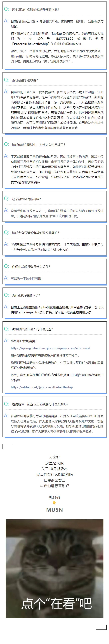Open the 这个回答 hyperlink

point(32,278)
